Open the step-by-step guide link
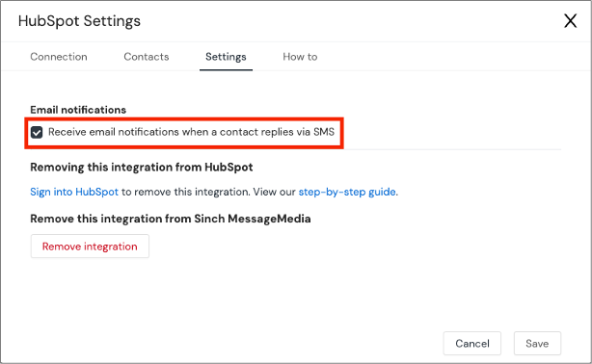 [x=347, y=192]
